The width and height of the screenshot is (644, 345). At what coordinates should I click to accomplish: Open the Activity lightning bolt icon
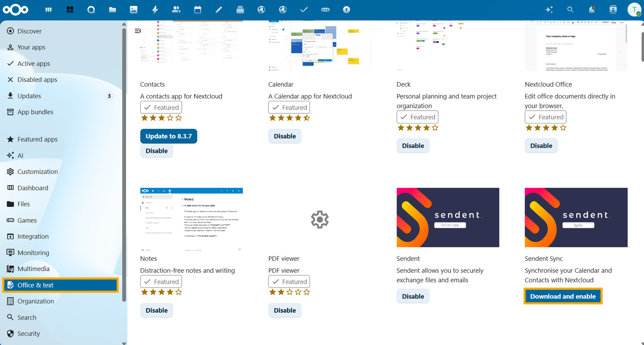[x=155, y=10]
